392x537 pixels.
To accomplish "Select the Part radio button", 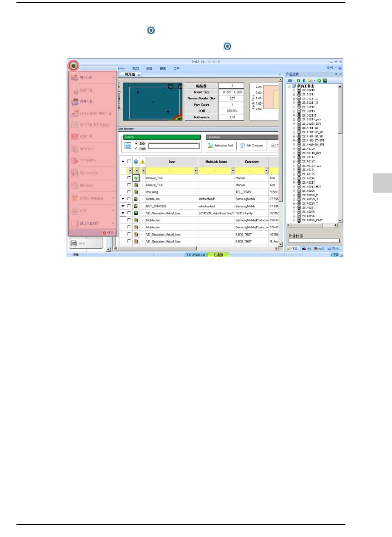I will (137, 148).
